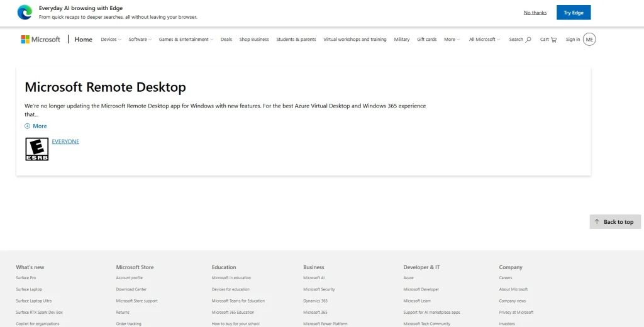Click the What's new footer heading
Viewport: 644px width, 327px height.
coord(30,267)
